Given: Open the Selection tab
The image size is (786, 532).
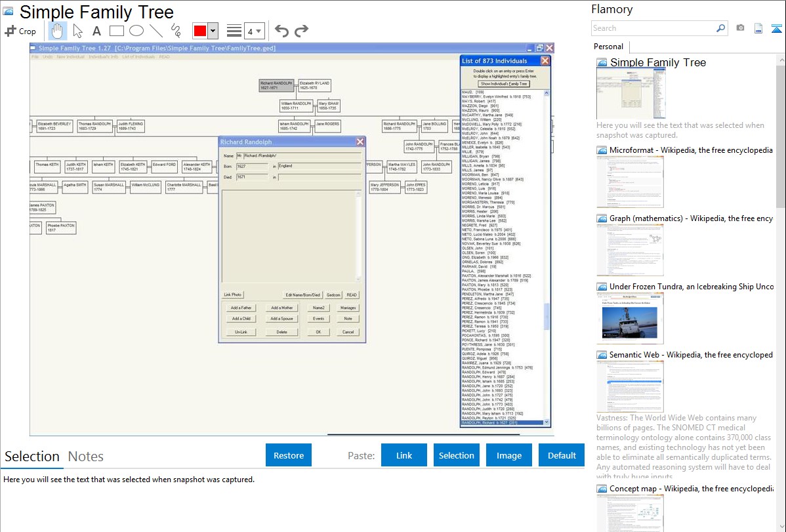Looking at the screenshot, I should 31,457.
